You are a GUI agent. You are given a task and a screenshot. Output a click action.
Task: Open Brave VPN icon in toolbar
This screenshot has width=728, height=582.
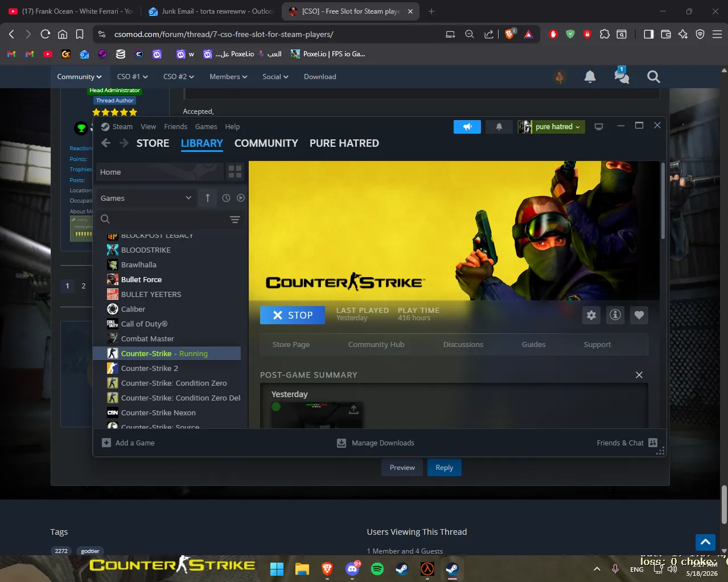[x=700, y=34]
